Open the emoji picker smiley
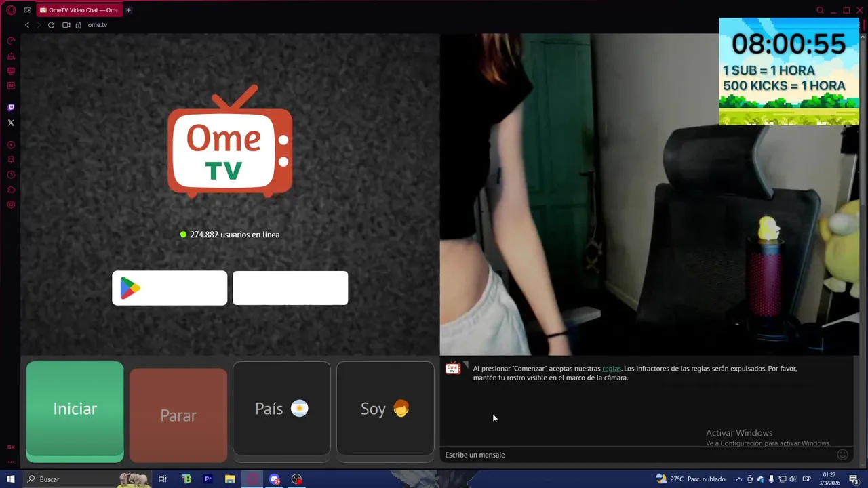Viewport: 868px width, 488px height. tap(843, 455)
